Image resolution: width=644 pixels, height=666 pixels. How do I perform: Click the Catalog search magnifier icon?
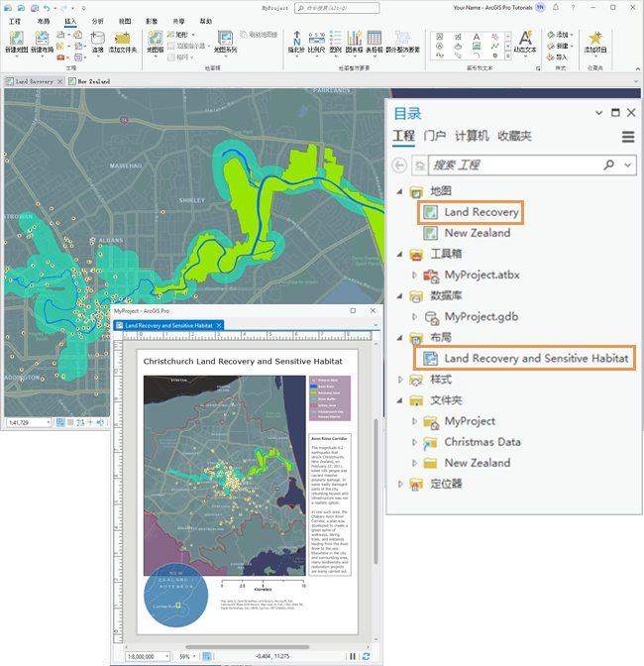click(608, 165)
